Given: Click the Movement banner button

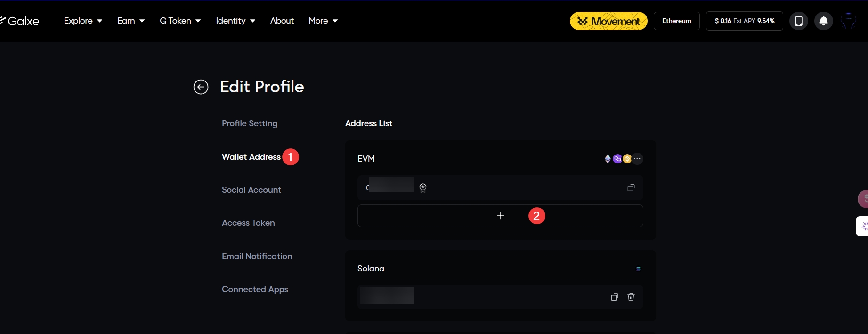Looking at the screenshot, I should pyautogui.click(x=608, y=21).
